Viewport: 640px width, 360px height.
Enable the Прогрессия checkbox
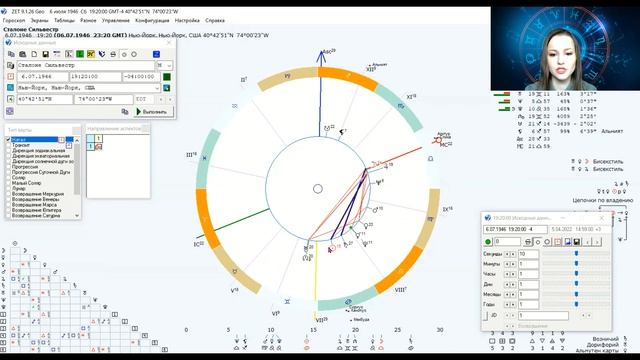click(8, 167)
